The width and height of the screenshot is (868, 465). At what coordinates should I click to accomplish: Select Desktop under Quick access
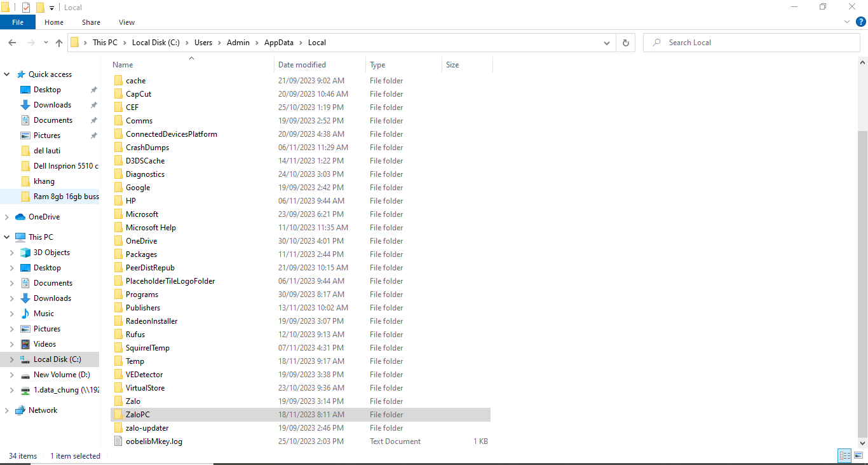[47, 90]
